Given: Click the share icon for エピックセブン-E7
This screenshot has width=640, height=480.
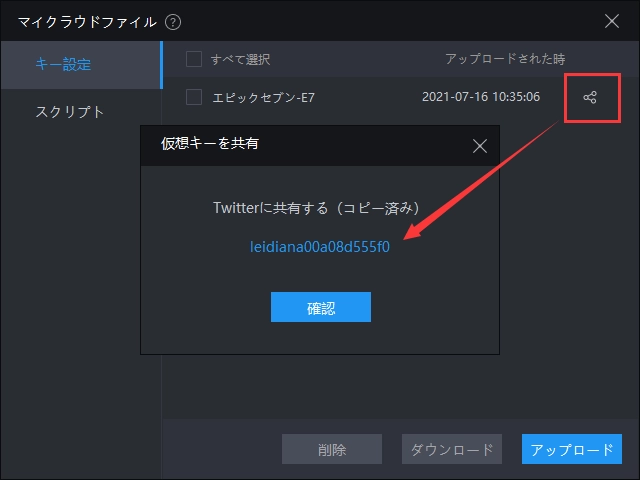Looking at the screenshot, I should 590,97.
